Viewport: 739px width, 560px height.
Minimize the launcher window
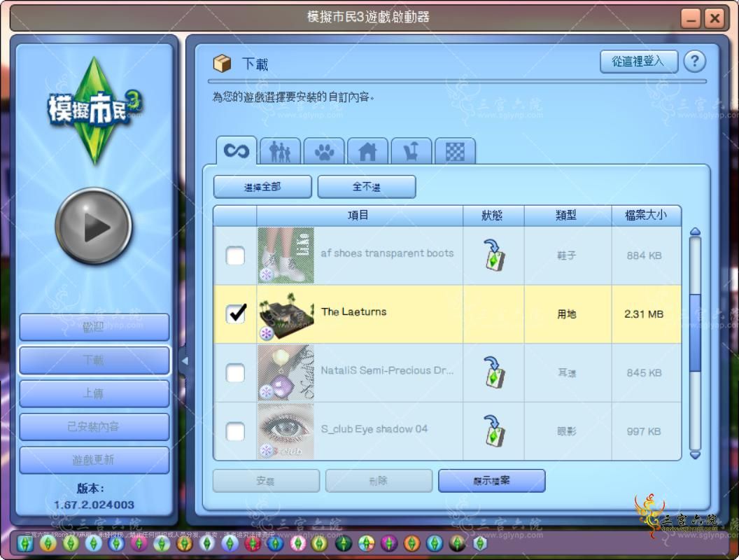point(691,18)
